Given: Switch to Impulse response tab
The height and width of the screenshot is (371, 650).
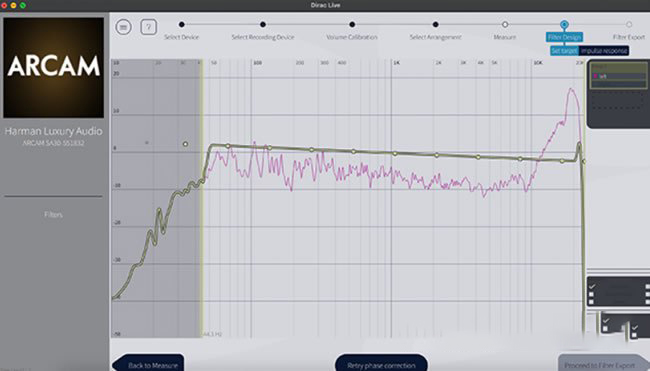Looking at the screenshot, I should point(604,51).
